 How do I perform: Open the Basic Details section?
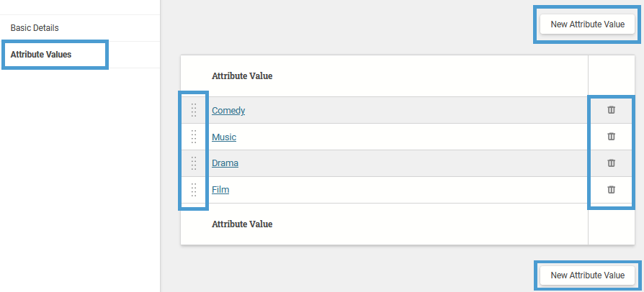tap(35, 28)
